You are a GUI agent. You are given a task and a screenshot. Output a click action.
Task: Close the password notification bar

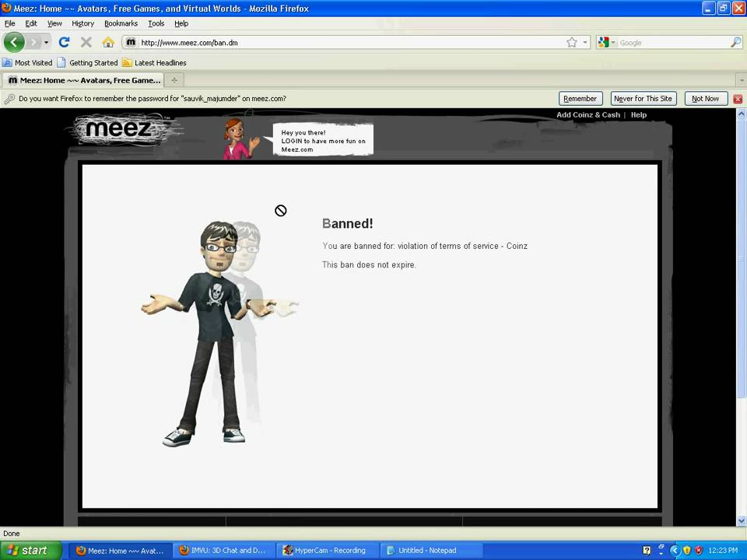point(738,99)
